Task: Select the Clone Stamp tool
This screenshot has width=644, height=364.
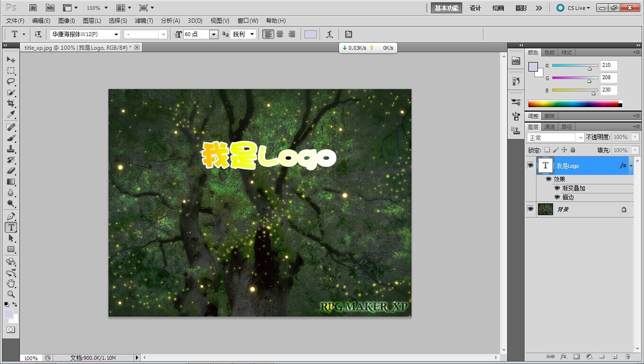Action: coord(11,149)
